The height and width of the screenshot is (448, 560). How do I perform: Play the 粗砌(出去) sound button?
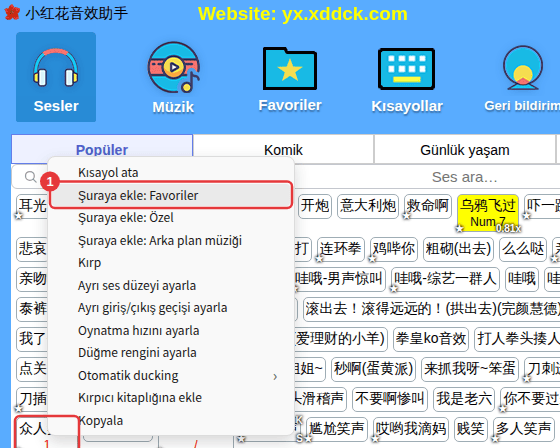(x=458, y=249)
